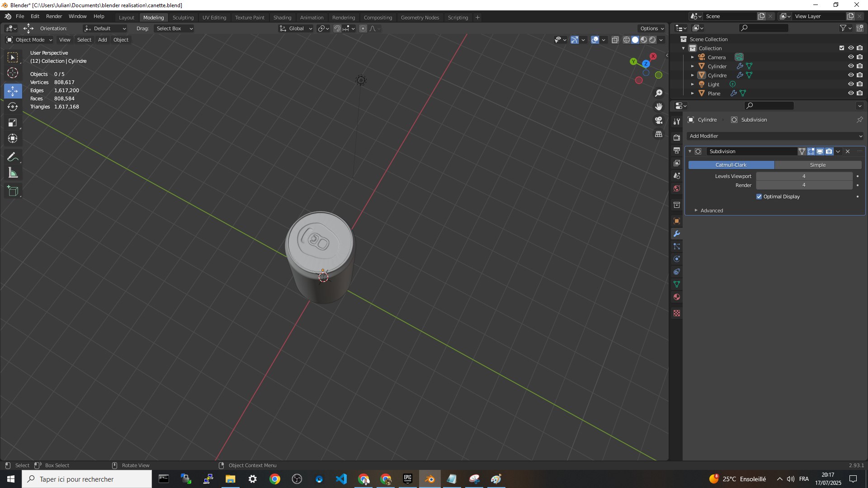Switch to wireframe viewport shading
868x488 pixels.
[x=627, y=40]
